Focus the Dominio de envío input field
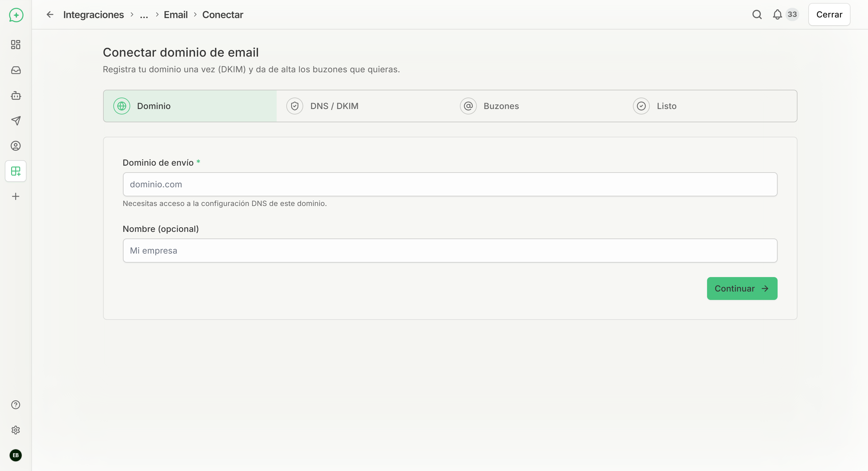 pos(450,184)
